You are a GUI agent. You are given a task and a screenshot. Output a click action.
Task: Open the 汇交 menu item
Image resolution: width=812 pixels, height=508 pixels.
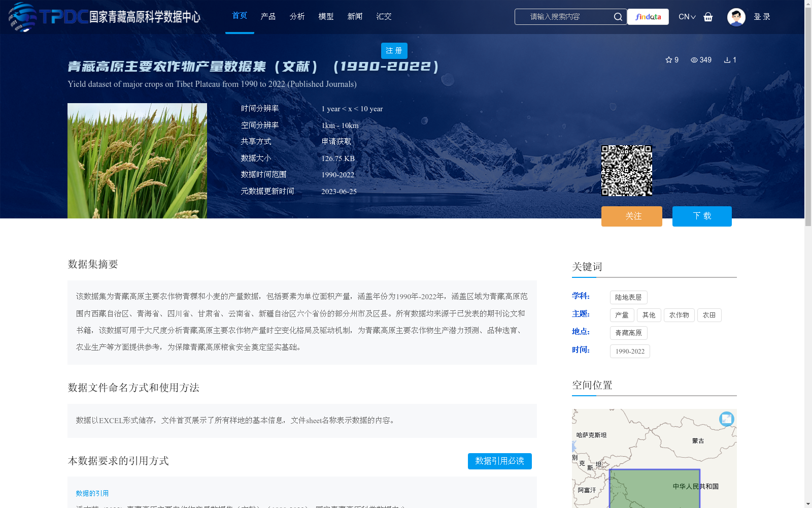click(x=384, y=17)
